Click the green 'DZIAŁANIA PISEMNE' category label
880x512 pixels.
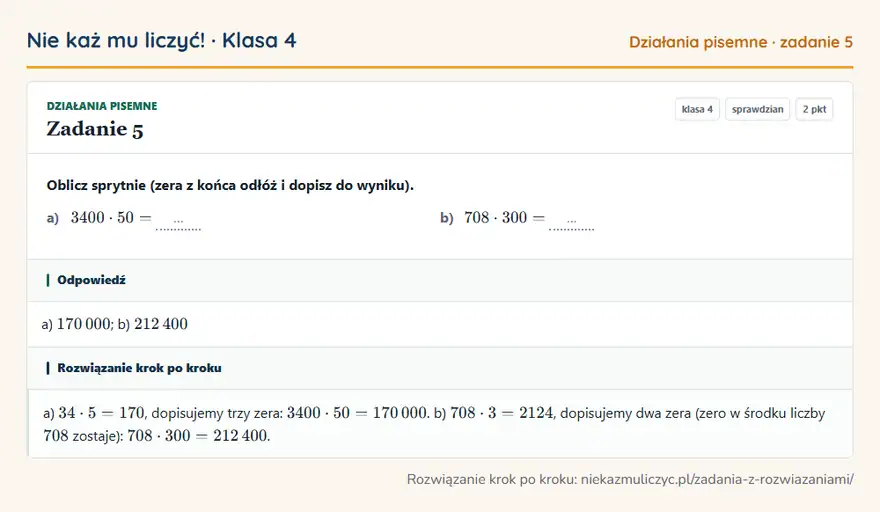click(102, 106)
